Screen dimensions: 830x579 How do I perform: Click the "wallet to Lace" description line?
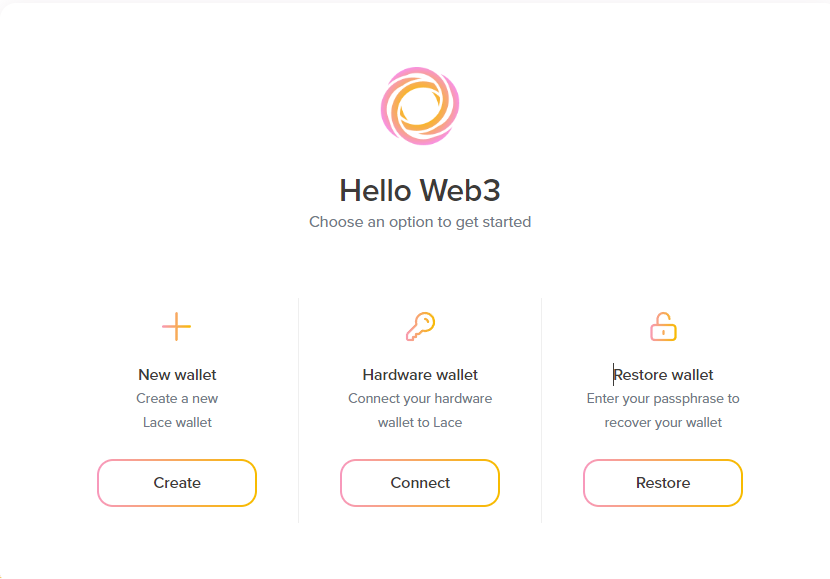[420, 422]
